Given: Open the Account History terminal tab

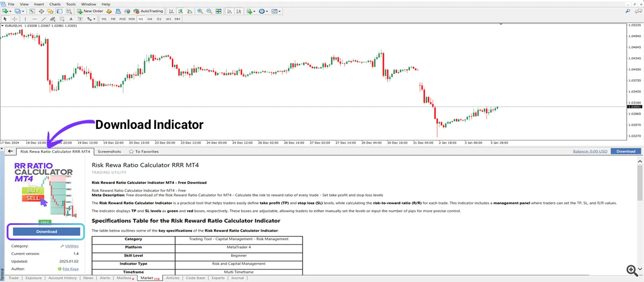Looking at the screenshot, I should pyautogui.click(x=62, y=278).
